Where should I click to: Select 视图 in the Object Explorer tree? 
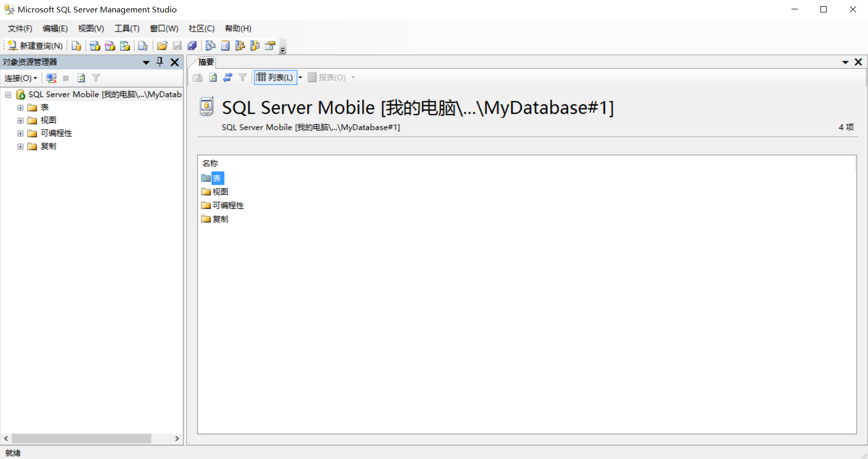tap(49, 120)
